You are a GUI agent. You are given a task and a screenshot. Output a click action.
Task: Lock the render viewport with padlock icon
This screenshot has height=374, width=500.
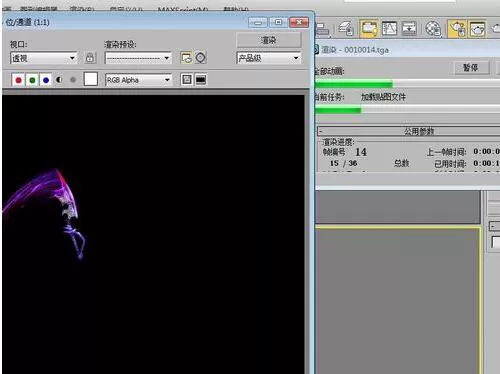(x=90, y=58)
